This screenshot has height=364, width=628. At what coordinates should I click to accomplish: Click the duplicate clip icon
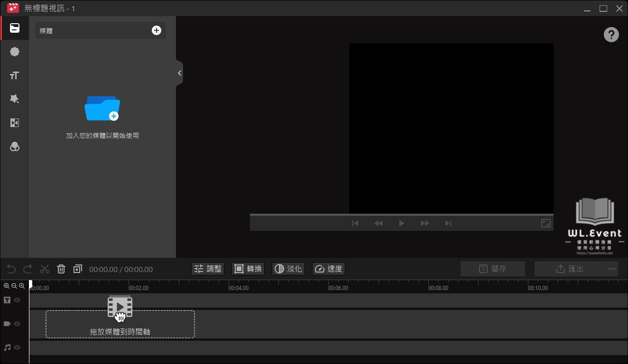pos(78,269)
